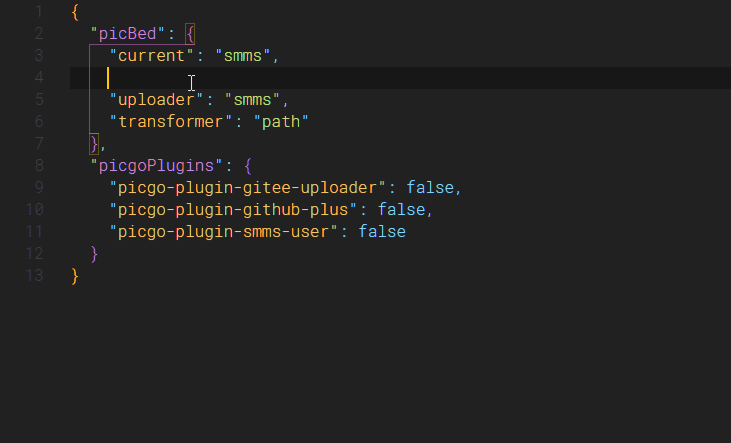Click line number 8 in gutter

39,165
